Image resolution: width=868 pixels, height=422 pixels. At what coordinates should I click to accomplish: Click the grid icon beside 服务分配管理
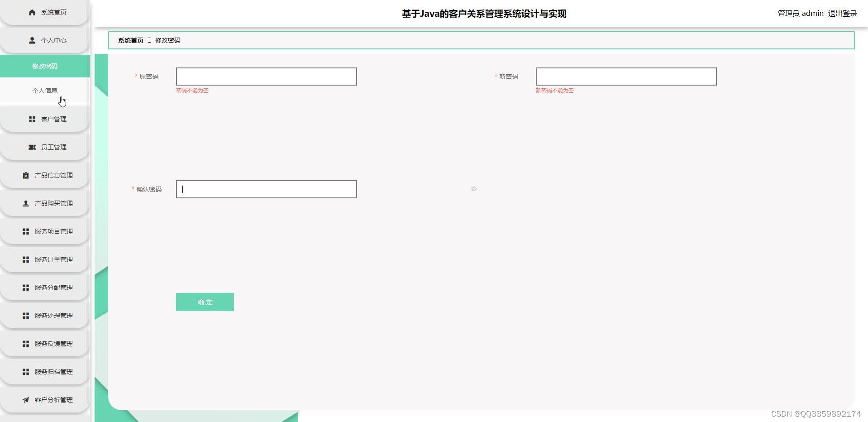26,288
